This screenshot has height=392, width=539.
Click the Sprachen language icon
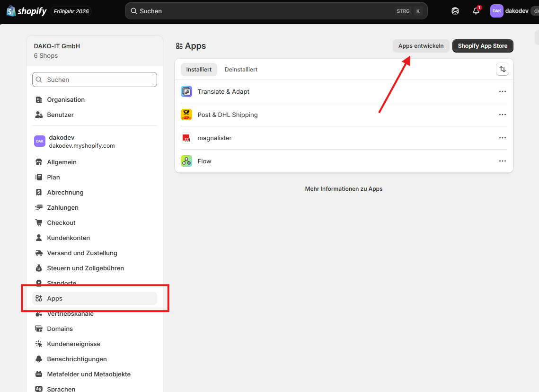coord(39,389)
